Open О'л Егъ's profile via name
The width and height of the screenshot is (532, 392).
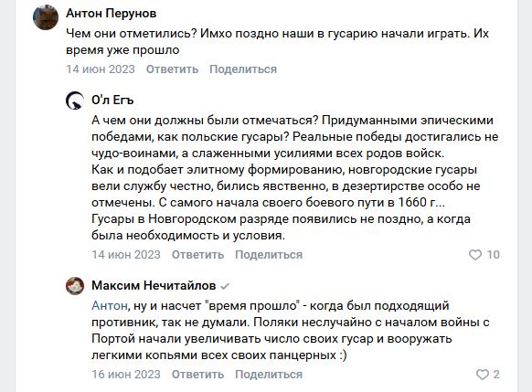(x=112, y=100)
